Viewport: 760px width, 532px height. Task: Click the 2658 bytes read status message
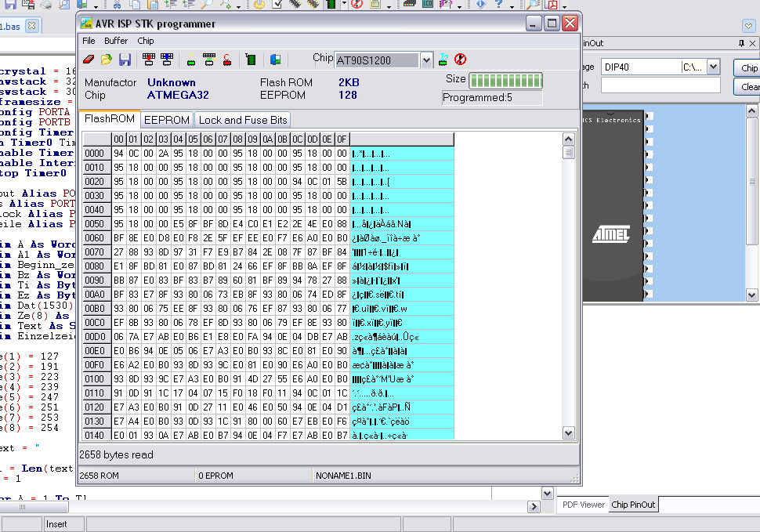pyautogui.click(x=116, y=454)
